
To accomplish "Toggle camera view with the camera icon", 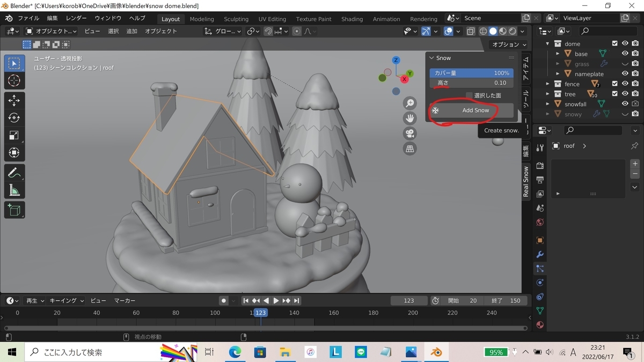I will click(410, 134).
